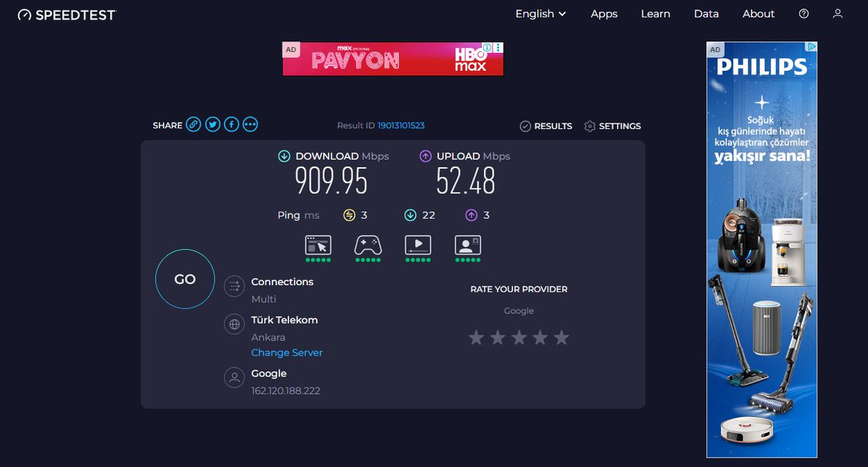Click the info icon on HBO ad
The height and width of the screenshot is (467, 868).
click(x=488, y=48)
